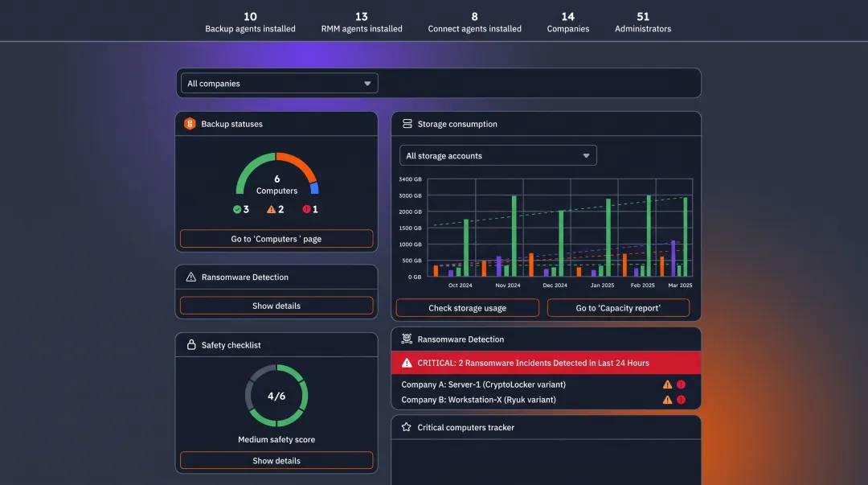Click the white alert icon in CRITICAL banner

[x=407, y=363]
